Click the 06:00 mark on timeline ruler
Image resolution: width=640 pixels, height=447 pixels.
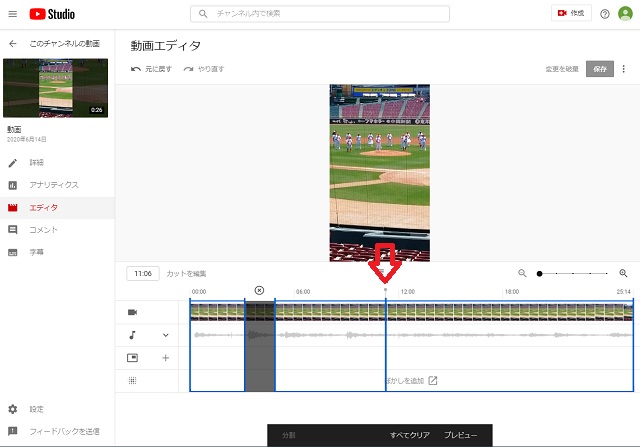point(303,291)
